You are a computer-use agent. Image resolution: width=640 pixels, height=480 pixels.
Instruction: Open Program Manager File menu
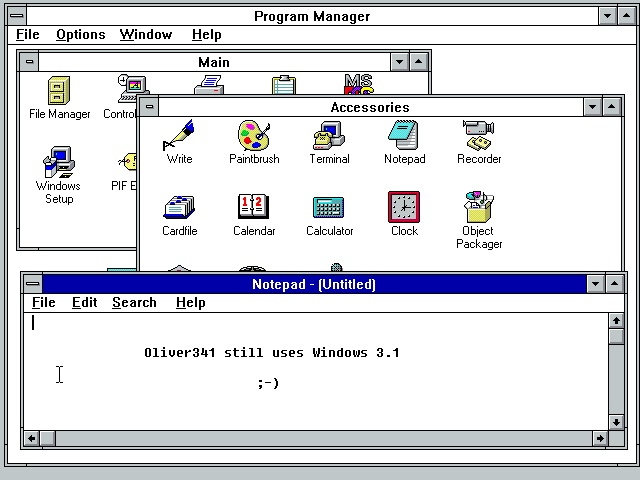tap(28, 35)
